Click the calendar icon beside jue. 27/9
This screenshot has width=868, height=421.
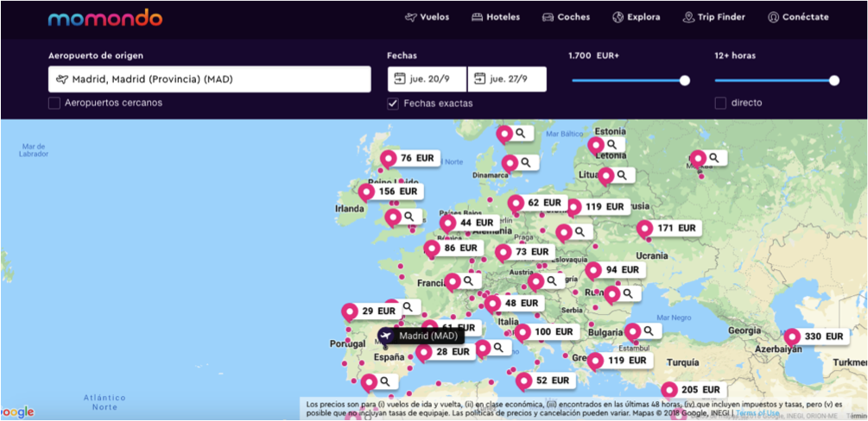tap(479, 79)
